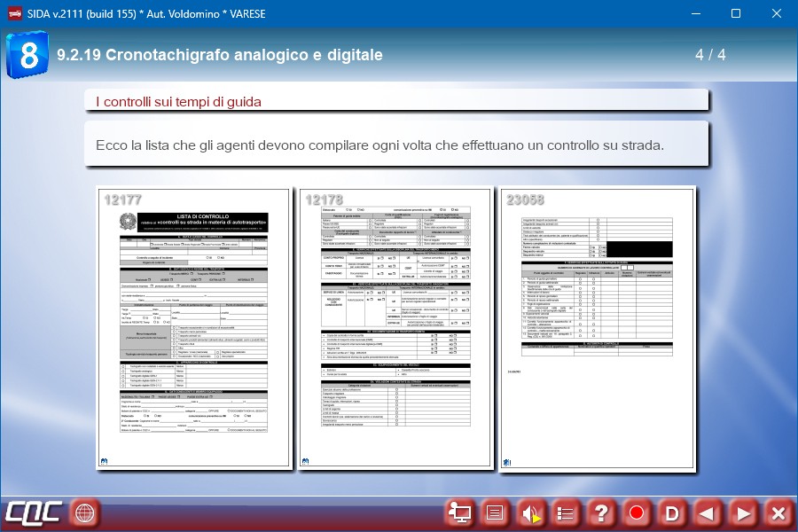Click small icon at bottom-left of image 12177
The height and width of the screenshot is (532, 798).
(106, 460)
